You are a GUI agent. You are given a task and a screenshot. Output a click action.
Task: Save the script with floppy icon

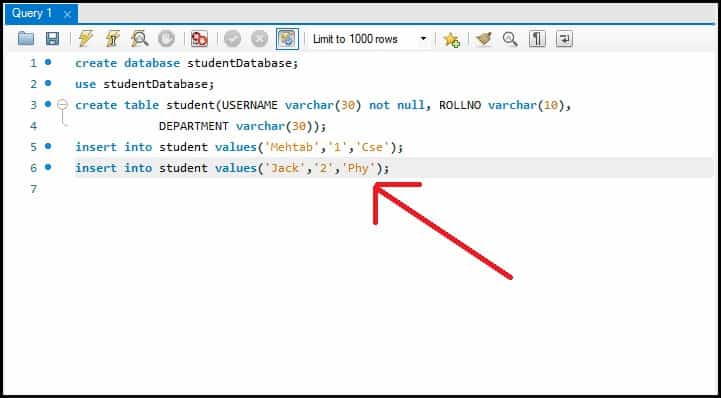coord(52,39)
